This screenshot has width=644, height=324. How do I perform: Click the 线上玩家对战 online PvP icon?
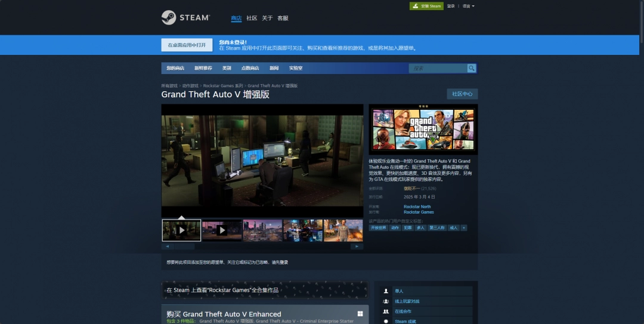coord(386,301)
